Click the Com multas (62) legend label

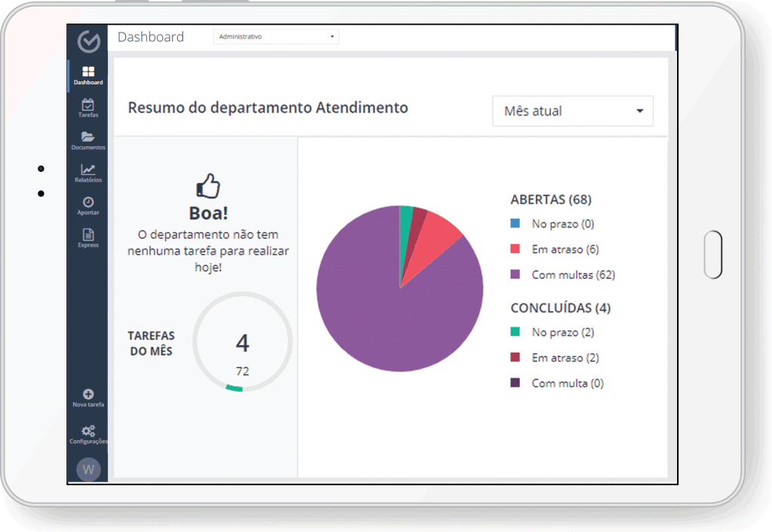pos(574,275)
